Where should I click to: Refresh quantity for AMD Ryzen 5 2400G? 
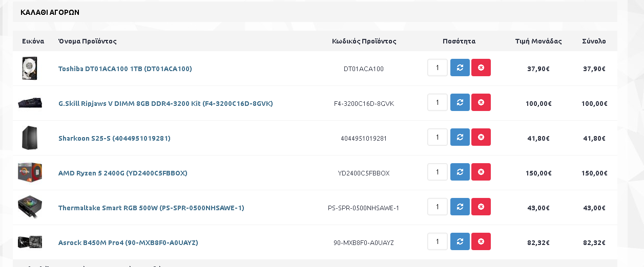(460, 172)
